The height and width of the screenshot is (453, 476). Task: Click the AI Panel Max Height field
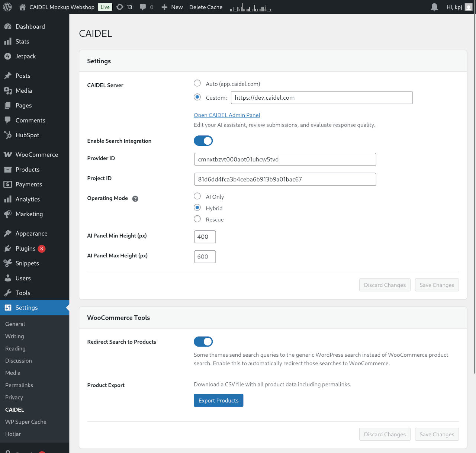tap(205, 257)
